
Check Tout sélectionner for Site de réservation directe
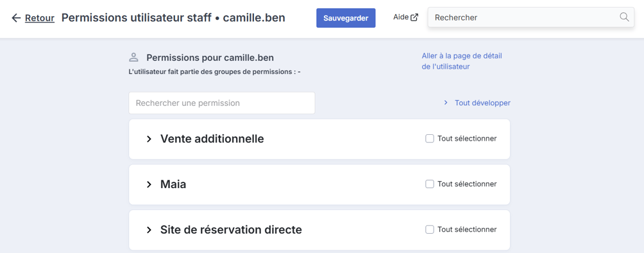[x=430, y=229]
